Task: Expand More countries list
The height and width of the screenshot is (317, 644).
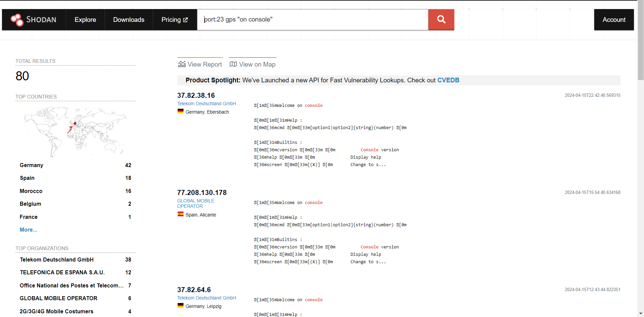Action: click(x=28, y=230)
